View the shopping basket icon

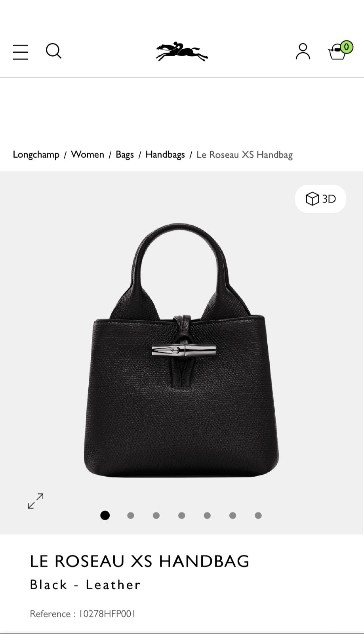(x=337, y=52)
